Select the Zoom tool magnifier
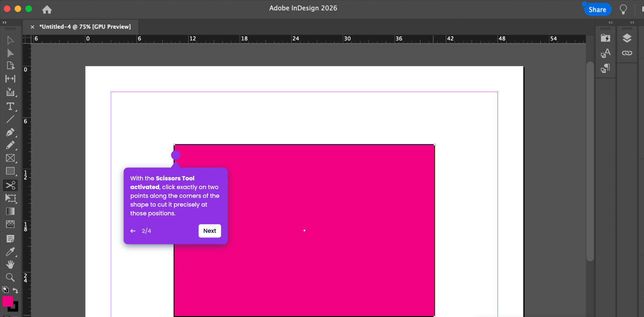The image size is (644, 317). (x=10, y=277)
